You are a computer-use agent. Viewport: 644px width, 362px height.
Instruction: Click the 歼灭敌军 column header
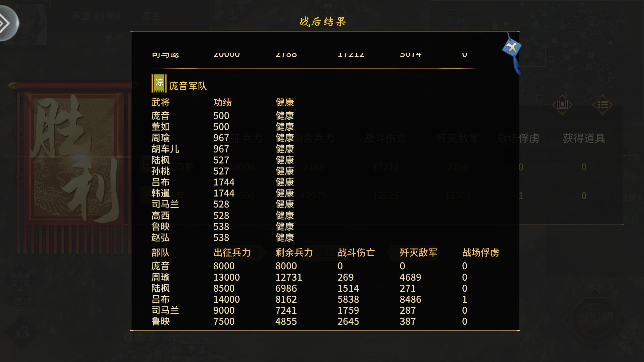point(418,253)
